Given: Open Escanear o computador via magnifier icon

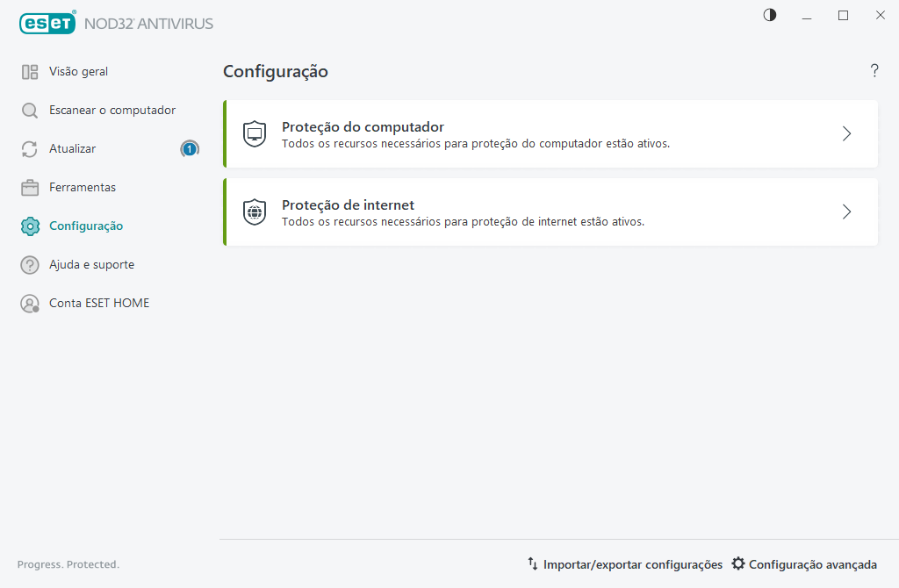Looking at the screenshot, I should [x=27, y=110].
